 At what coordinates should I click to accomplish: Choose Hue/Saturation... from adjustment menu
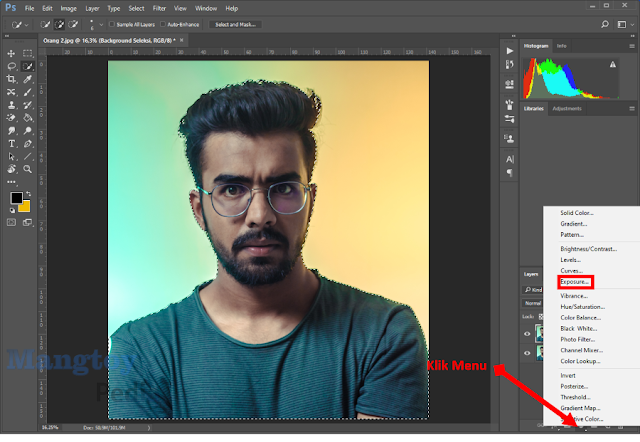point(582,307)
